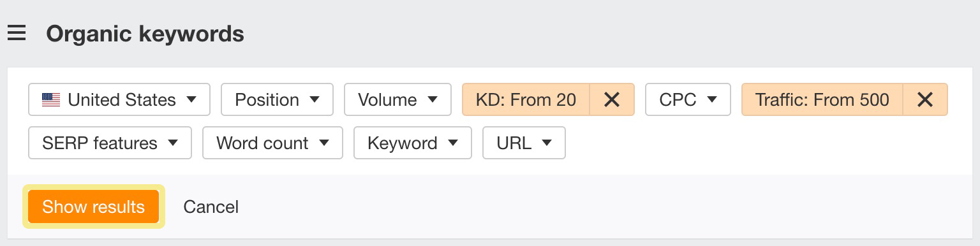
Task: Open the hamburger menu icon
Action: coord(17,33)
